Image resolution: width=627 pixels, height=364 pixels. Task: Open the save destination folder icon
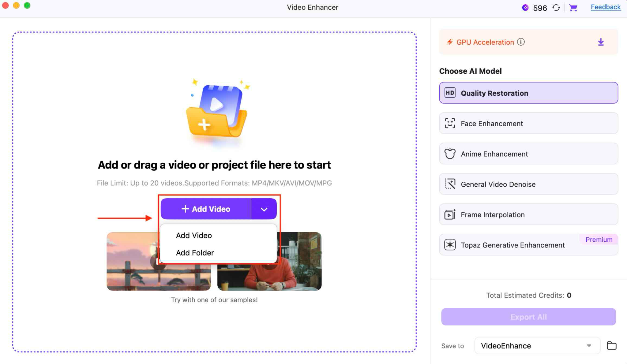click(612, 345)
